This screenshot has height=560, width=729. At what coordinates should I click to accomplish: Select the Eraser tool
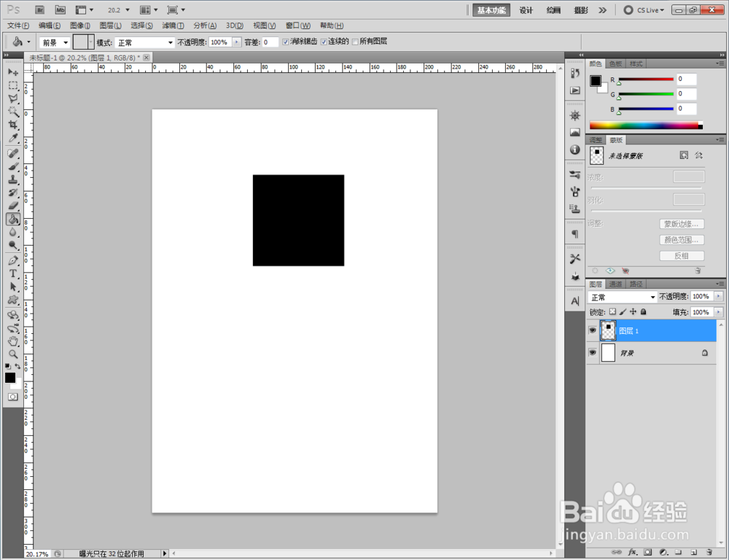[x=13, y=206]
